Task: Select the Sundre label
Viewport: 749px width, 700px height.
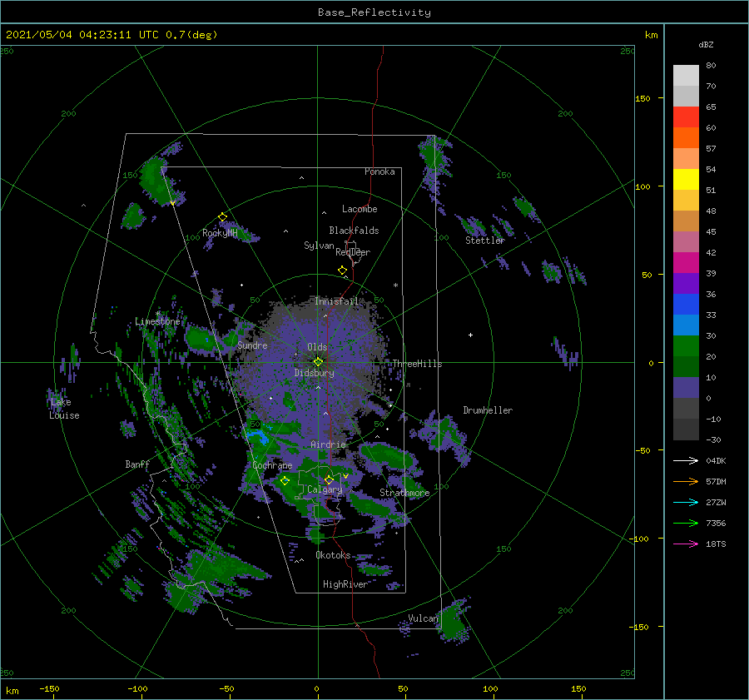Action: [x=252, y=345]
